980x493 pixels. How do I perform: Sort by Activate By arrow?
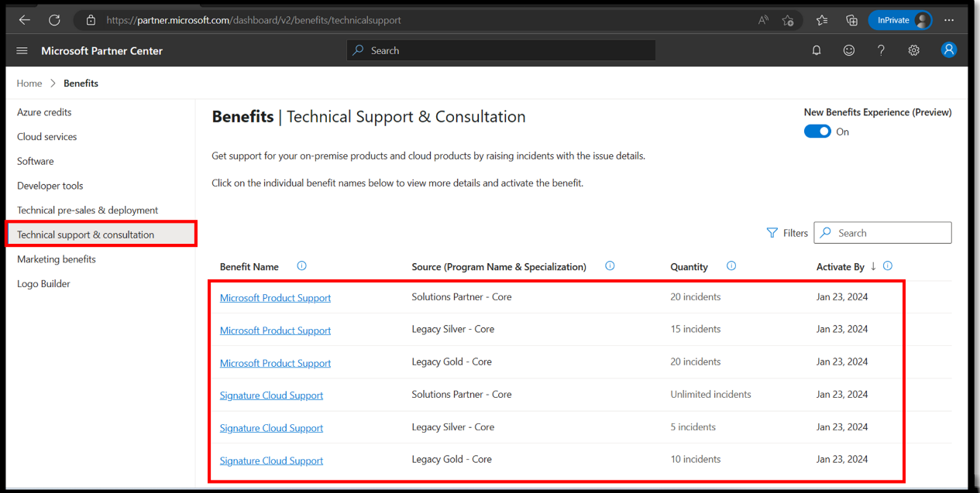pyautogui.click(x=873, y=266)
